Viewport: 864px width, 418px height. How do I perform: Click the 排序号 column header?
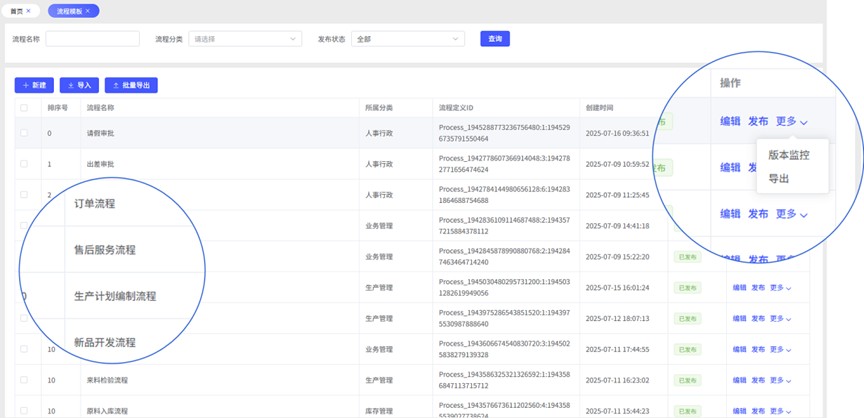click(57, 108)
